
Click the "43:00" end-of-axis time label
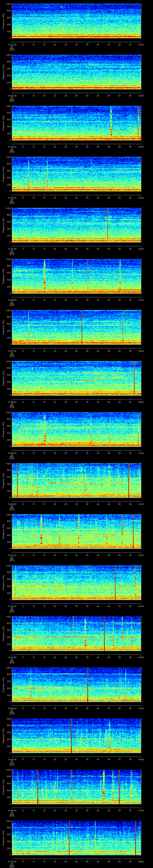[x=141, y=606]
